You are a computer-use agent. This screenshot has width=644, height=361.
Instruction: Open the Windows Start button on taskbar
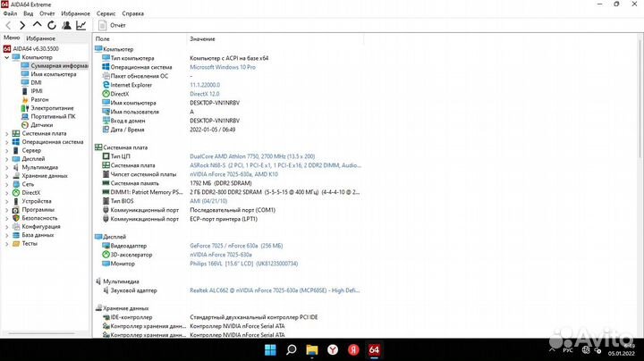click(270, 350)
